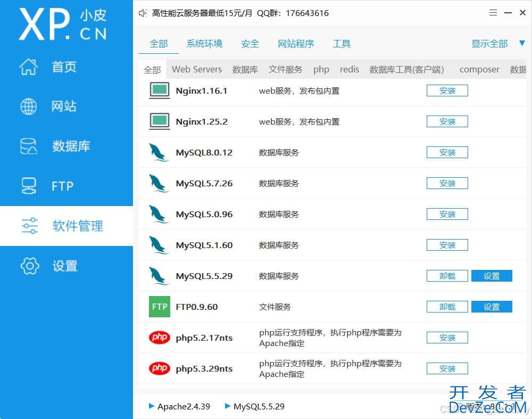
Task: Select the Web Servers sub-tab
Action: click(197, 69)
